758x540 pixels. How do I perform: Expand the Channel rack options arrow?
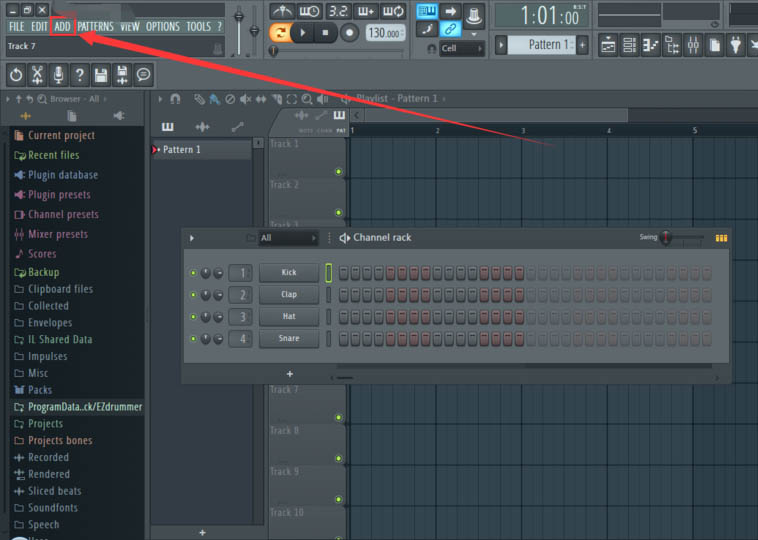tap(192, 238)
